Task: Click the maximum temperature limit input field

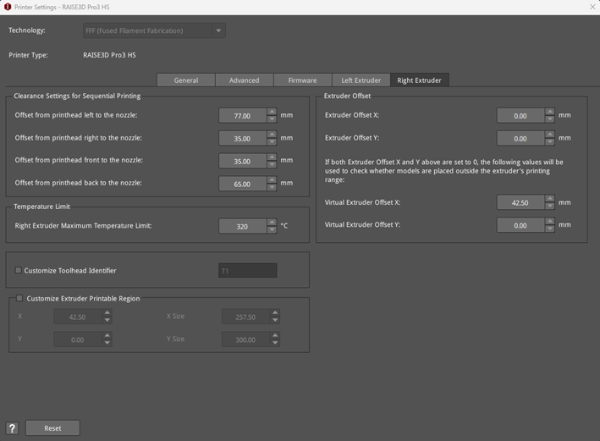Action: tap(240, 226)
